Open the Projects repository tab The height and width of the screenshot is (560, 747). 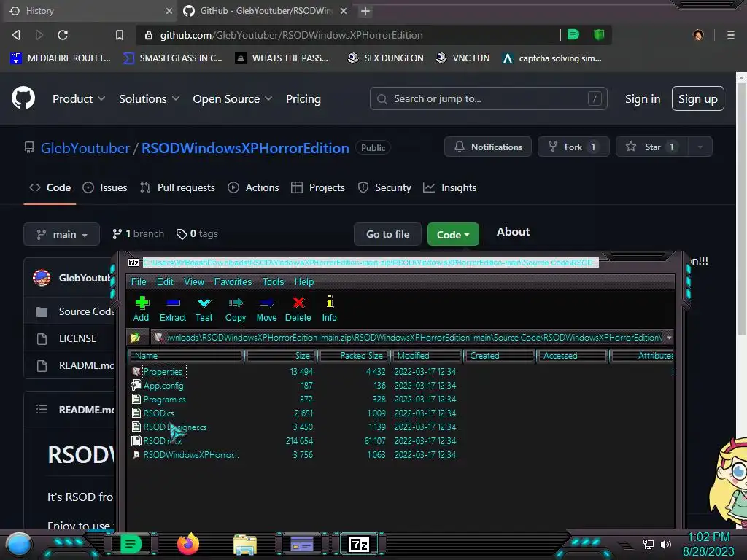click(318, 187)
